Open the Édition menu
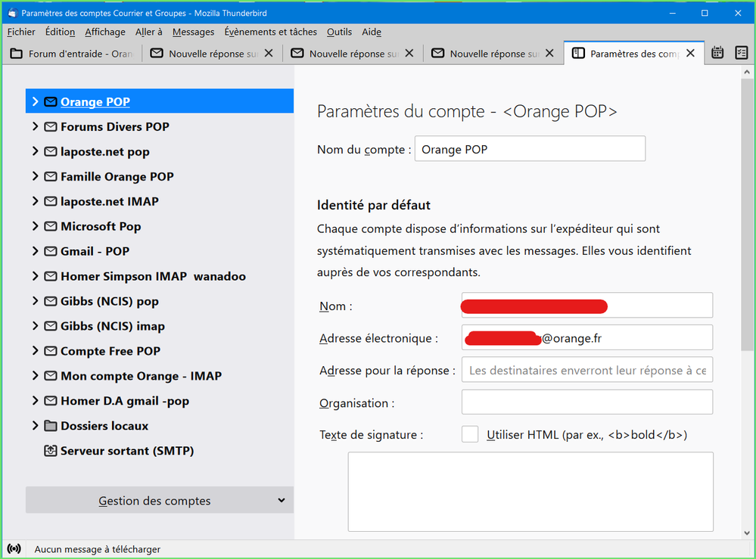Image resolution: width=756 pixels, height=559 pixels. pyautogui.click(x=61, y=32)
